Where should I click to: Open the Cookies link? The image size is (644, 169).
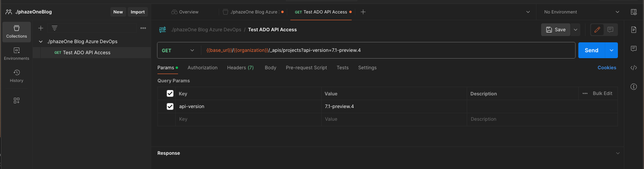[607, 68]
